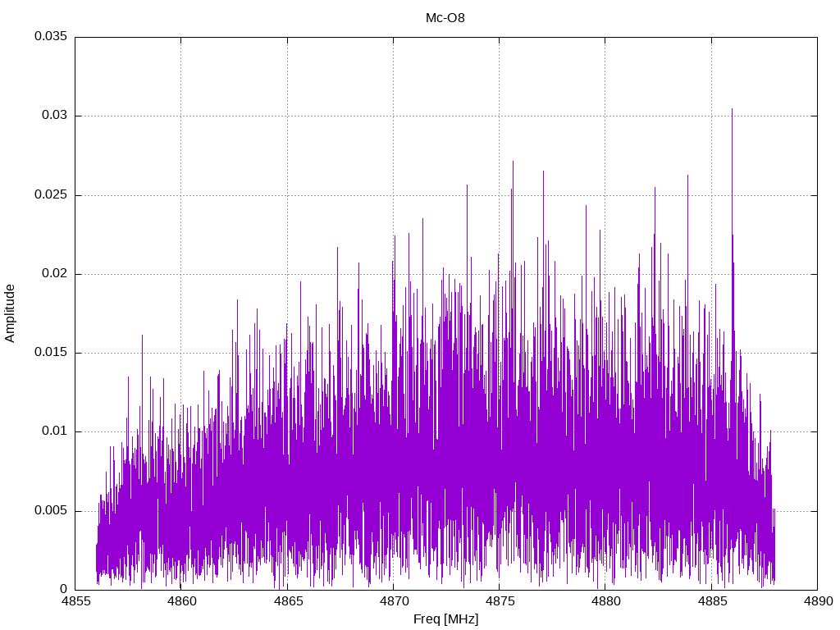Click the 4870 x-axis tick label
The width and height of the screenshot is (840, 630).
393,601
